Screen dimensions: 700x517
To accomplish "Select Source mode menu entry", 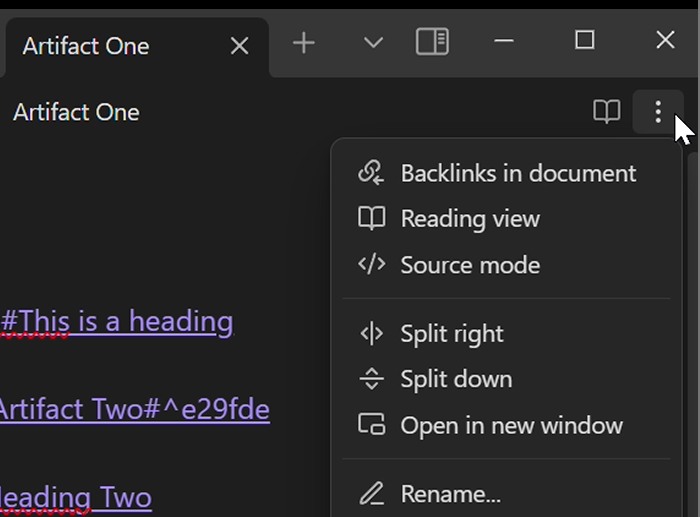I will pyautogui.click(x=506, y=265).
